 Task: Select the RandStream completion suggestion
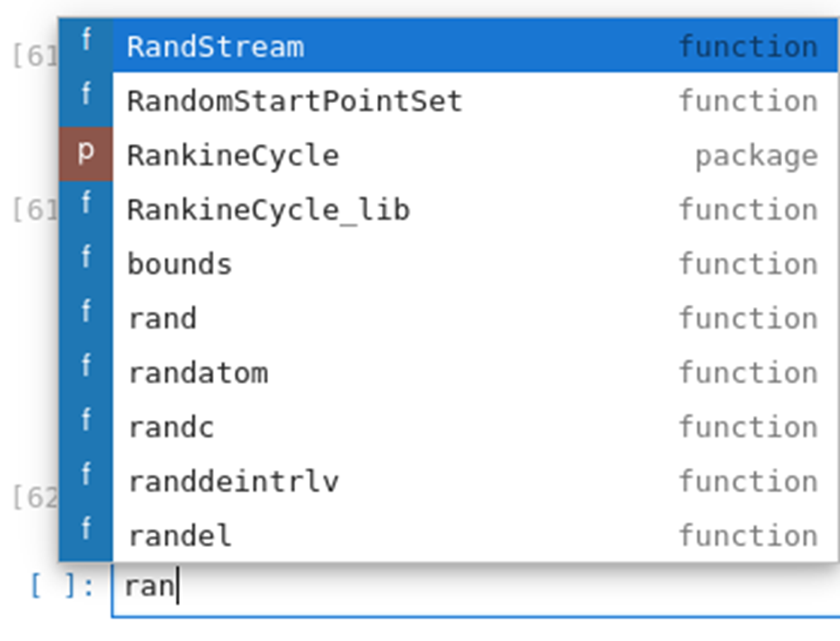tap(215, 47)
